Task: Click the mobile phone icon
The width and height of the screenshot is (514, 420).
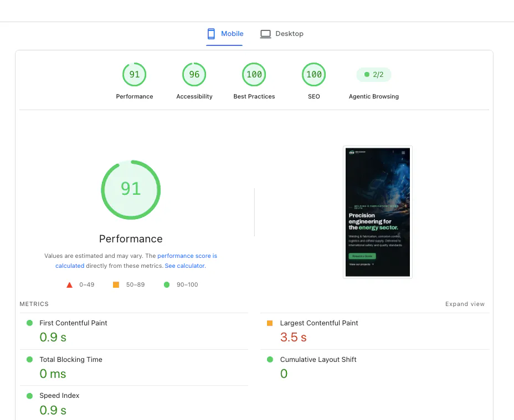Action: 211,34
